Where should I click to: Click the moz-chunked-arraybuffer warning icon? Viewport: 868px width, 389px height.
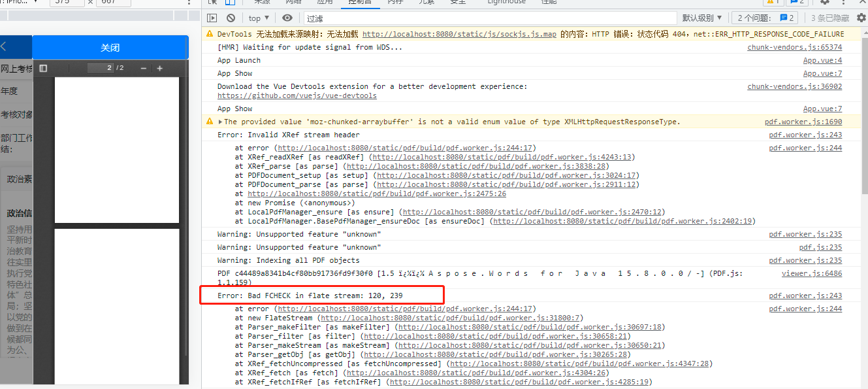pos(210,122)
